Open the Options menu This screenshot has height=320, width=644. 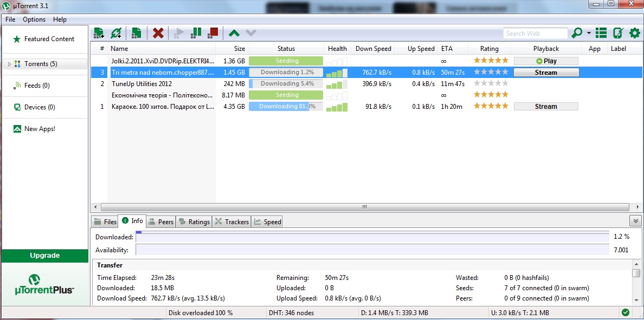coord(34,19)
